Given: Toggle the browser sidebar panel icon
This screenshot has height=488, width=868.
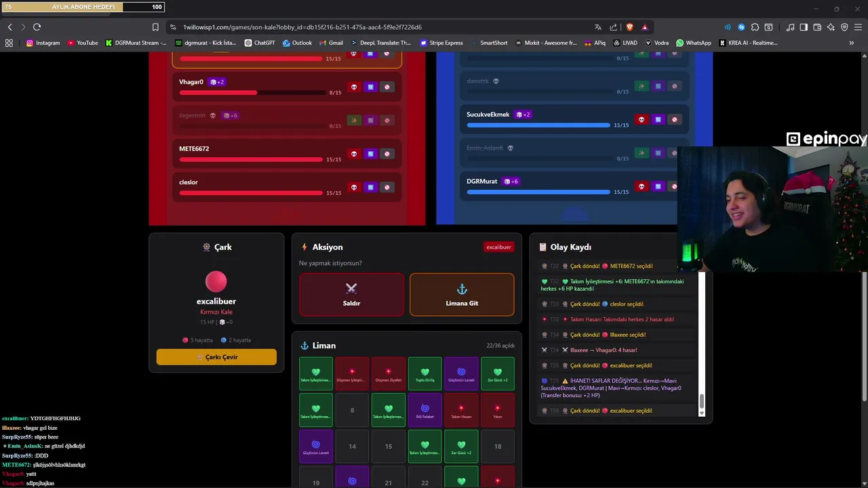Looking at the screenshot, I should [804, 27].
